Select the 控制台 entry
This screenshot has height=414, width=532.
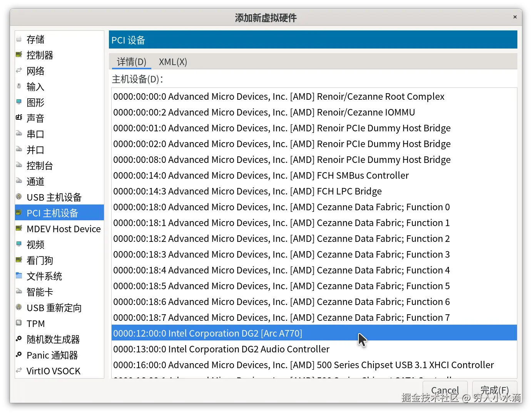click(59, 166)
